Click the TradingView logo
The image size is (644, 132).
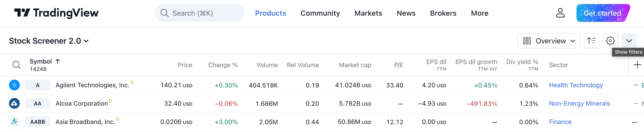coord(56,13)
